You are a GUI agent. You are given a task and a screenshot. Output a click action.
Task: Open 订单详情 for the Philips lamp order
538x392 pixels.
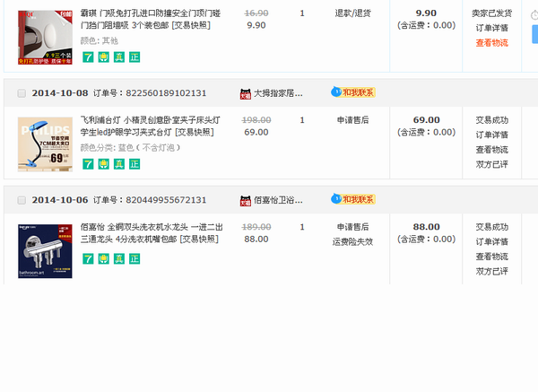[x=491, y=135]
